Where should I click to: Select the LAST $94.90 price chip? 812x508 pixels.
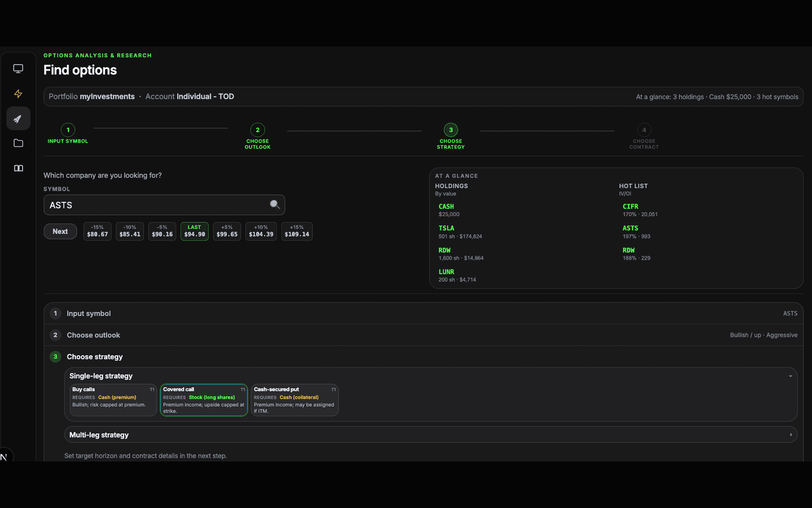(x=194, y=231)
